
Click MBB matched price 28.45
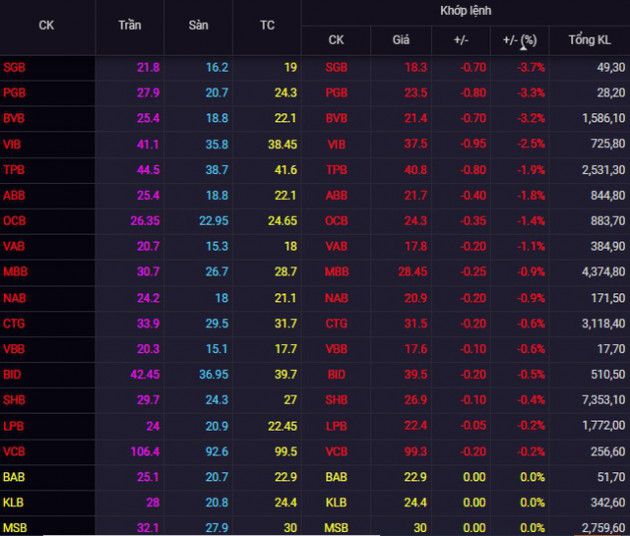(413, 272)
